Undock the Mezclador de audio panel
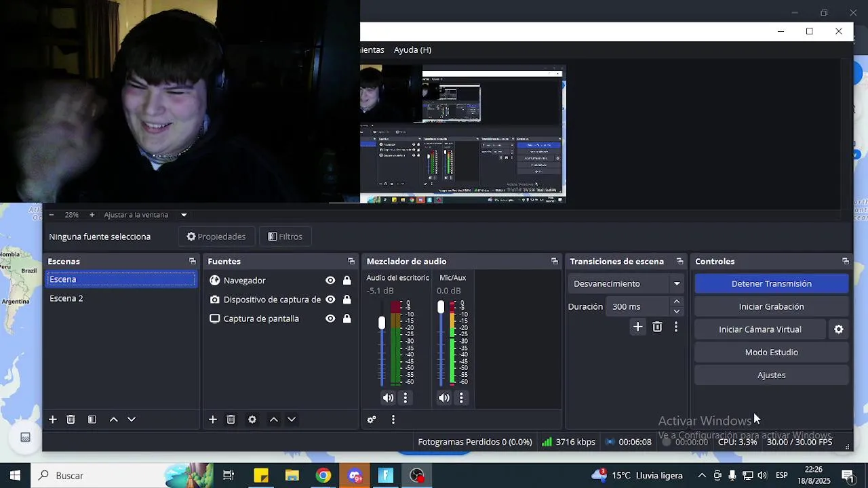This screenshot has width=868, height=488. point(555,262)
